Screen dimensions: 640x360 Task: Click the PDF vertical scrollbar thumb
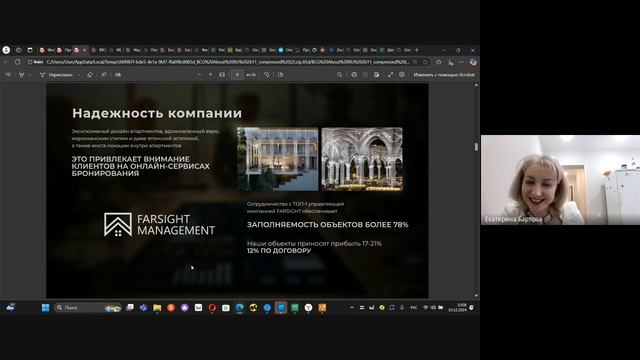pos(476,147)
